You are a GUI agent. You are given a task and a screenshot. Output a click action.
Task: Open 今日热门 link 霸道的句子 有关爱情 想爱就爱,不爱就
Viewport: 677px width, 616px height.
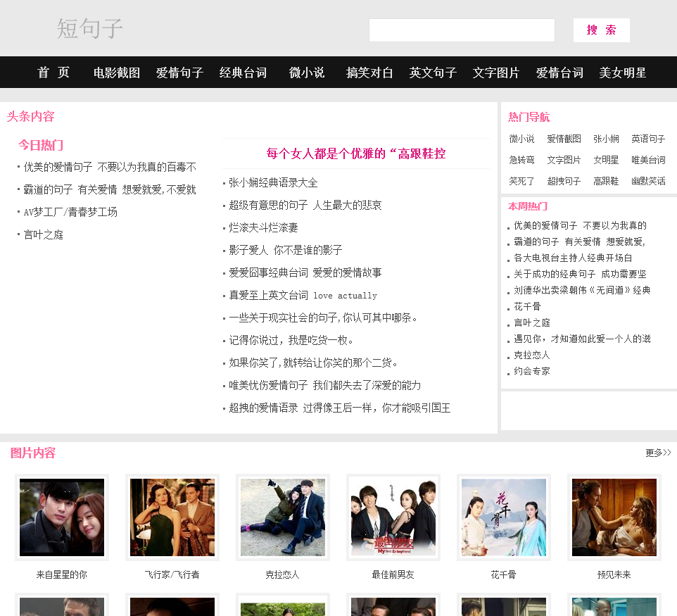[110, 189]
